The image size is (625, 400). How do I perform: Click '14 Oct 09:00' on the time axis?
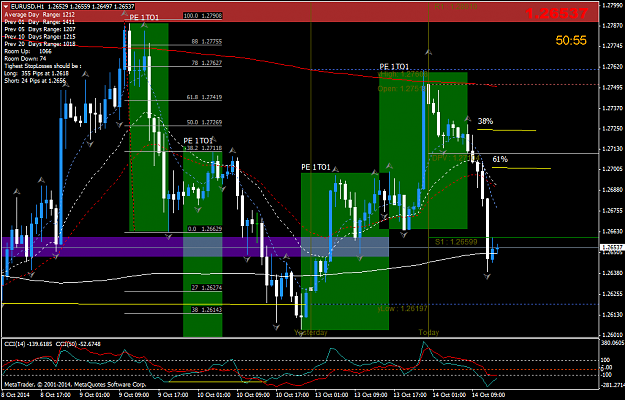point(489,395)
